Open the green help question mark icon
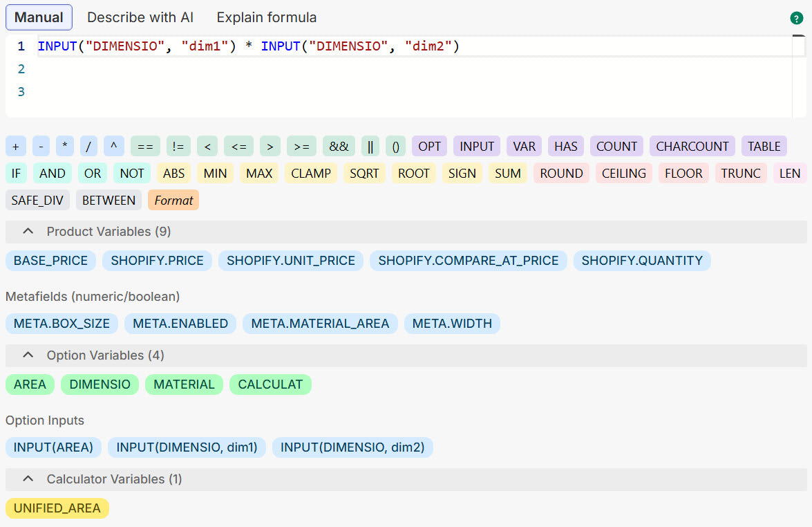 point(797,18)
